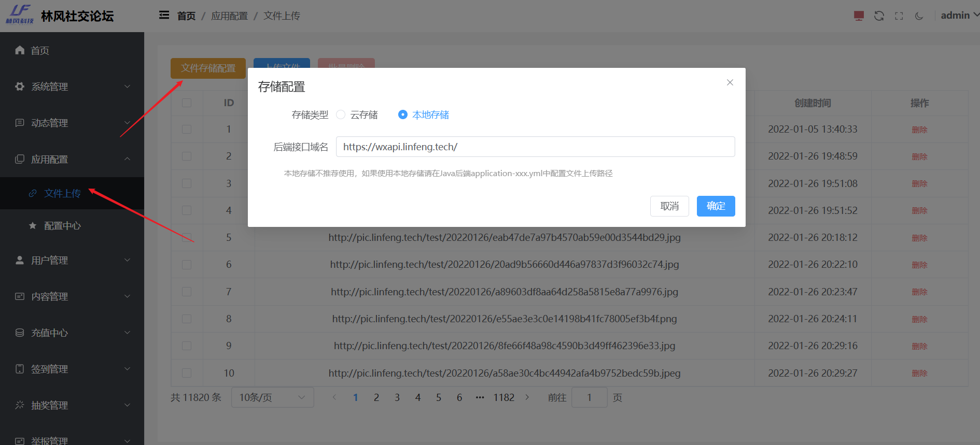Check the checkbox for row ID 9
The width and height of the screenshot is (980, 445).
[187, 346]
